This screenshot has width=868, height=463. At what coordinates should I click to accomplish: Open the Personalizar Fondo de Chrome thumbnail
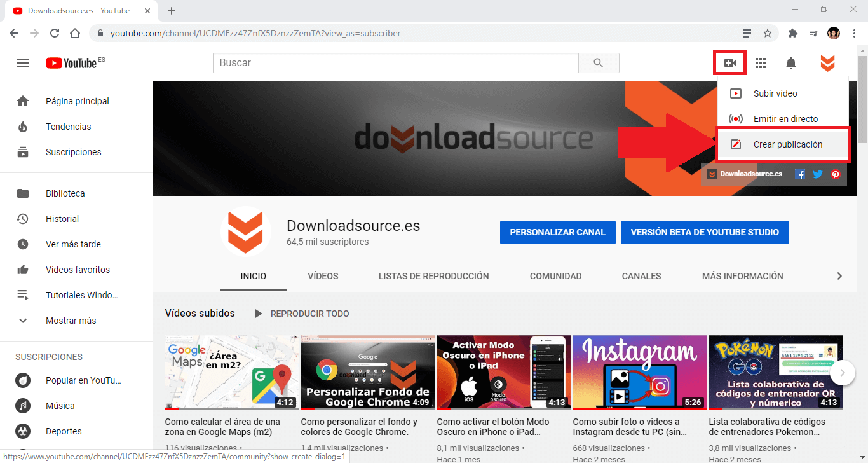368,373
